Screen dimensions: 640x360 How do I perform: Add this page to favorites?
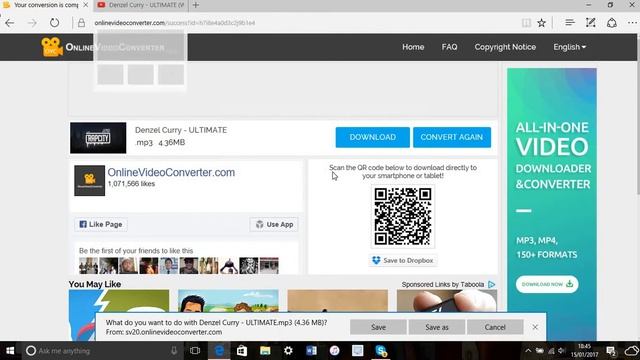[542, 23]
